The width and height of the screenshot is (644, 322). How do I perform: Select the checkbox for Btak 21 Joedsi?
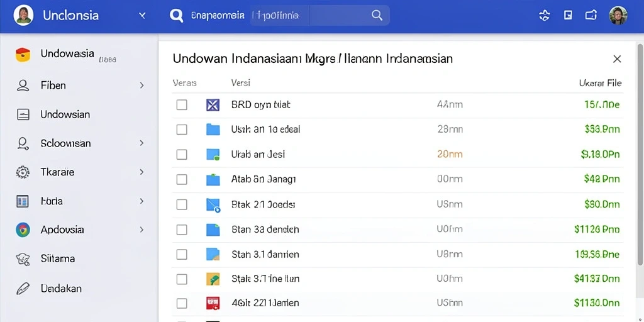click(182, 204)
